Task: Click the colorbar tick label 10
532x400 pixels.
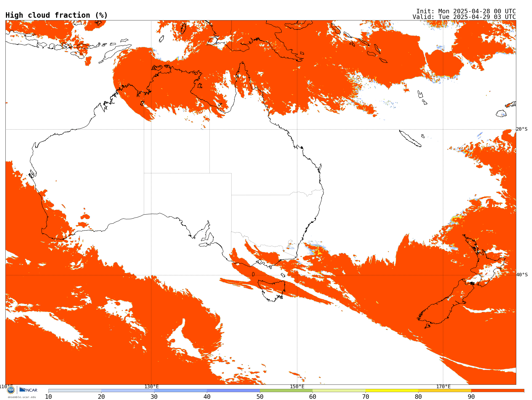Action: coord(49,397)
